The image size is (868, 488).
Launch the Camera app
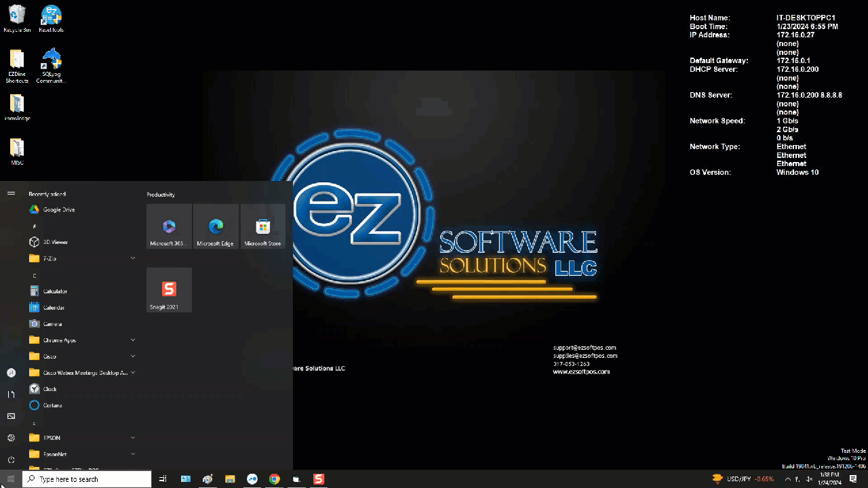pos(81,323)
